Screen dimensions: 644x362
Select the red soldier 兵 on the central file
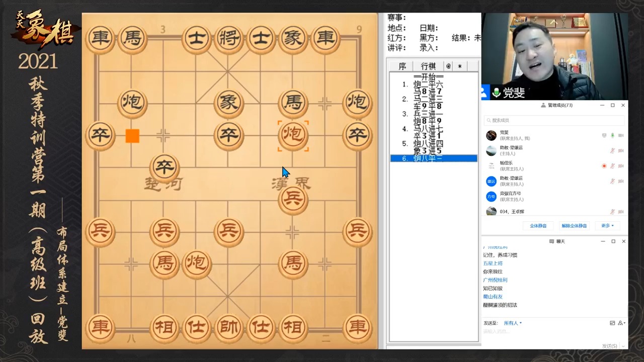point(228,231)
